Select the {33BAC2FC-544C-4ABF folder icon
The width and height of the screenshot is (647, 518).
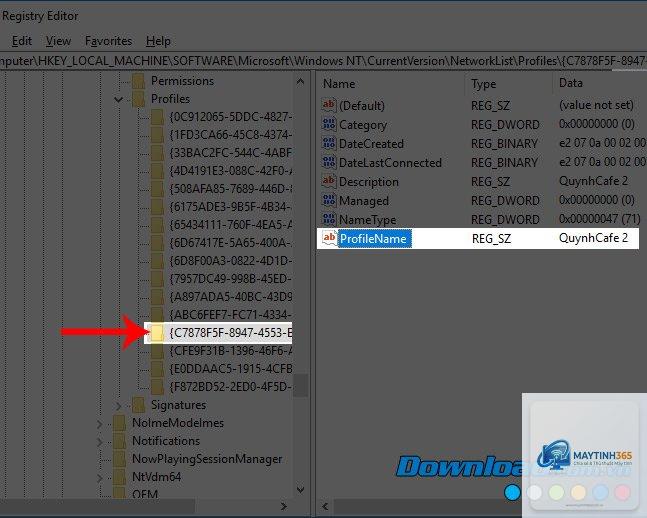157,153
